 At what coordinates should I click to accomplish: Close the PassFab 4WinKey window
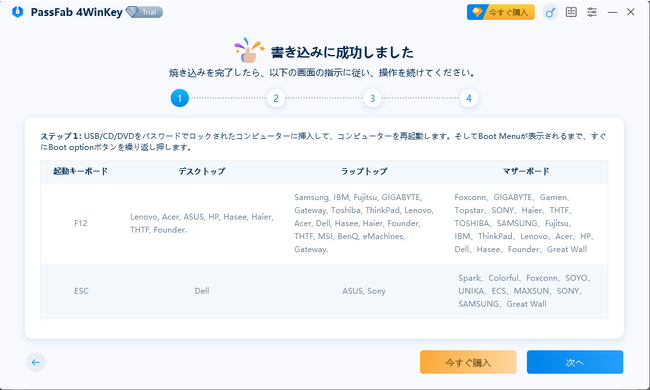(x=631, y=12)
